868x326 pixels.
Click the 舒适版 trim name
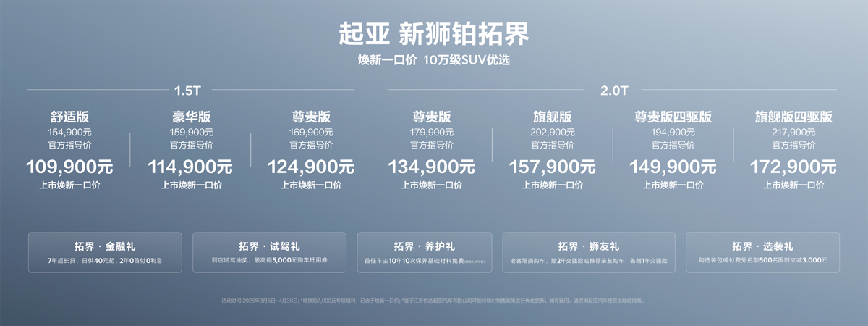(69, 117)
